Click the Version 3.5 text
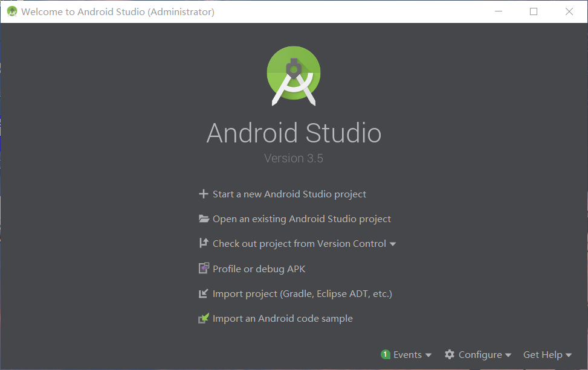 [294, 158]
